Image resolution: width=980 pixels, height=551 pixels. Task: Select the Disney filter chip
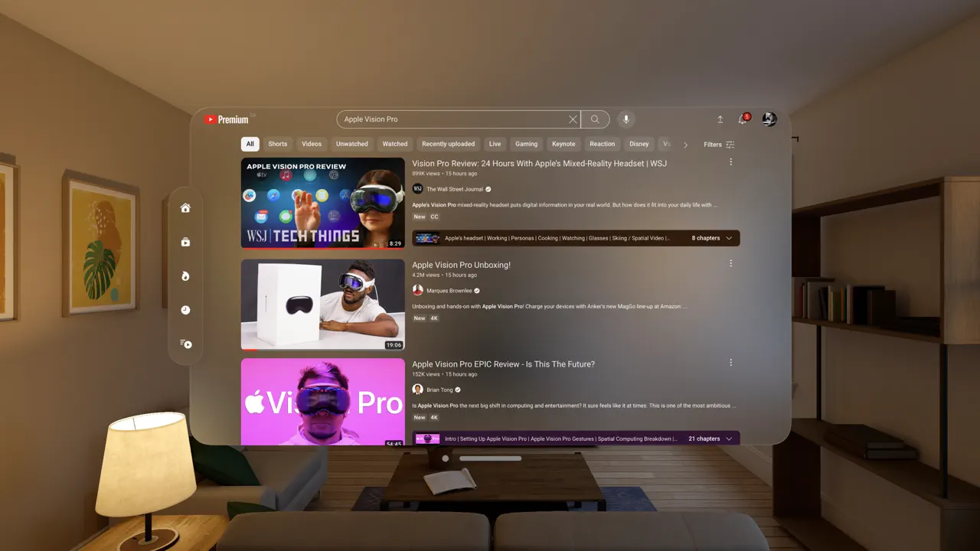[639, 144]
